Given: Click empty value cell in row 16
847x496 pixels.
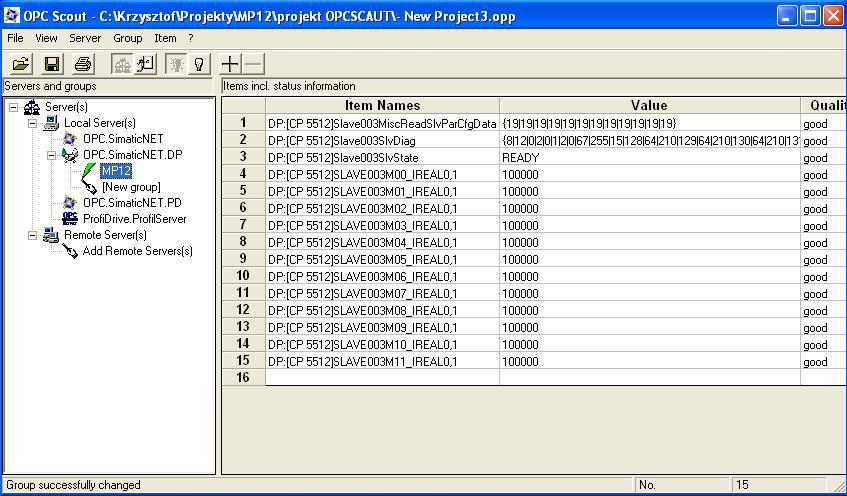Looking at the screenshot, I should coord(650,377).
